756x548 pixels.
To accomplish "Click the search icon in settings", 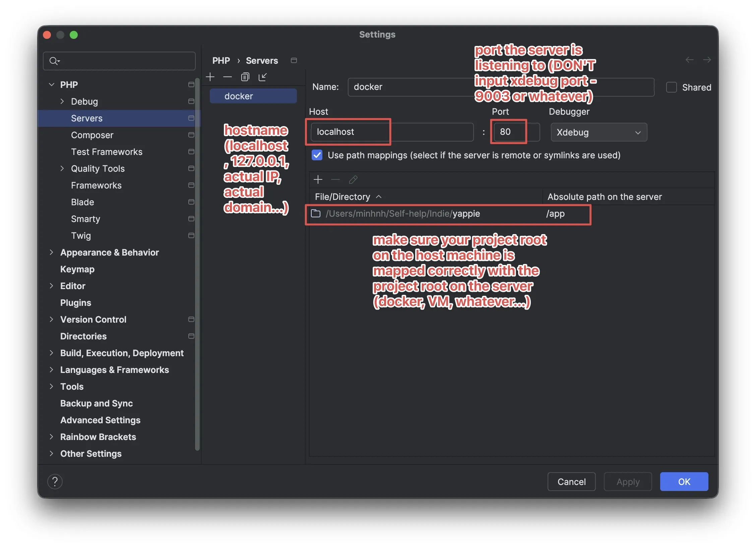I will pyautogui.click(x=54, y=61).
